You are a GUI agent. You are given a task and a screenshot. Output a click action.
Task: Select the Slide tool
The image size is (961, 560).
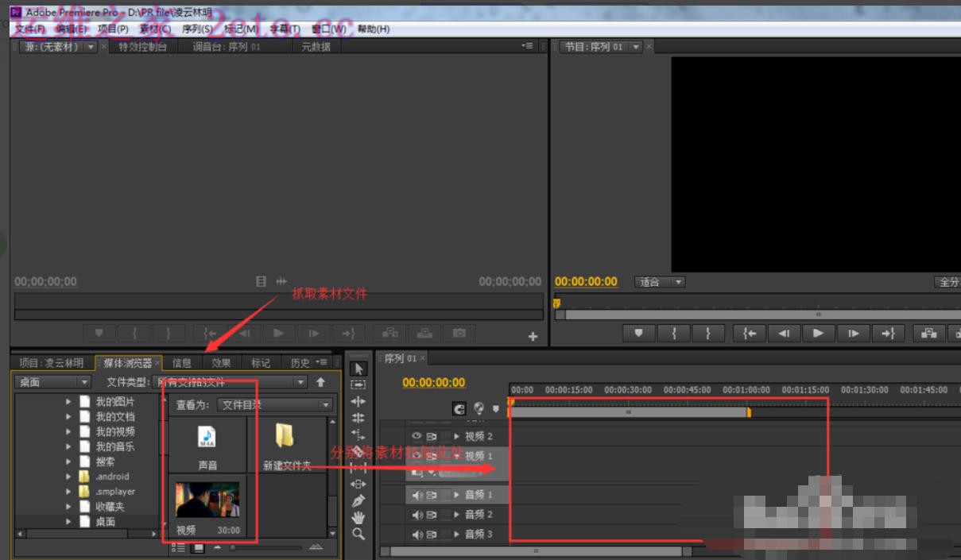click(x=358, y=484)
